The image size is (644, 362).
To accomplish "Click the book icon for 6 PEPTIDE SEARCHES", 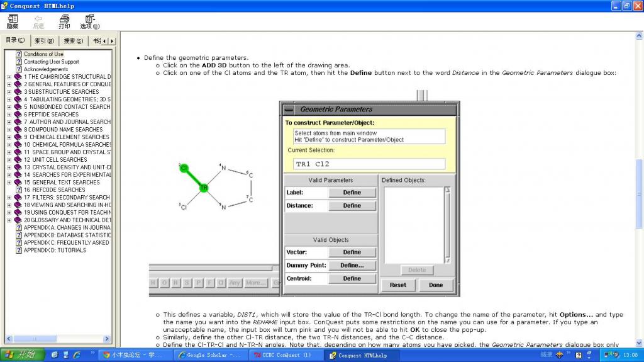I will [18, 115].
